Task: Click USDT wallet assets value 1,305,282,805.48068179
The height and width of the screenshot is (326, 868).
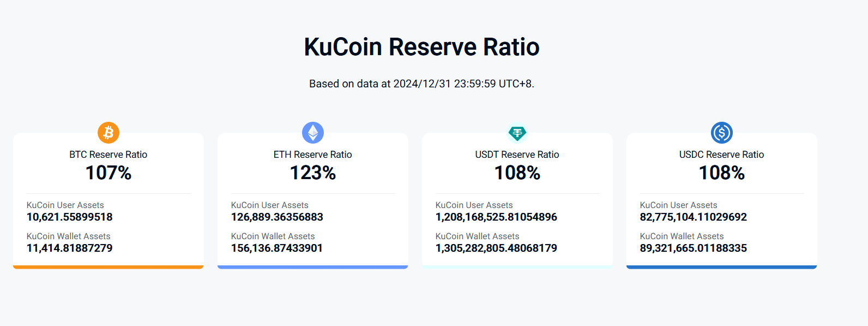Action: click(496, 248)
